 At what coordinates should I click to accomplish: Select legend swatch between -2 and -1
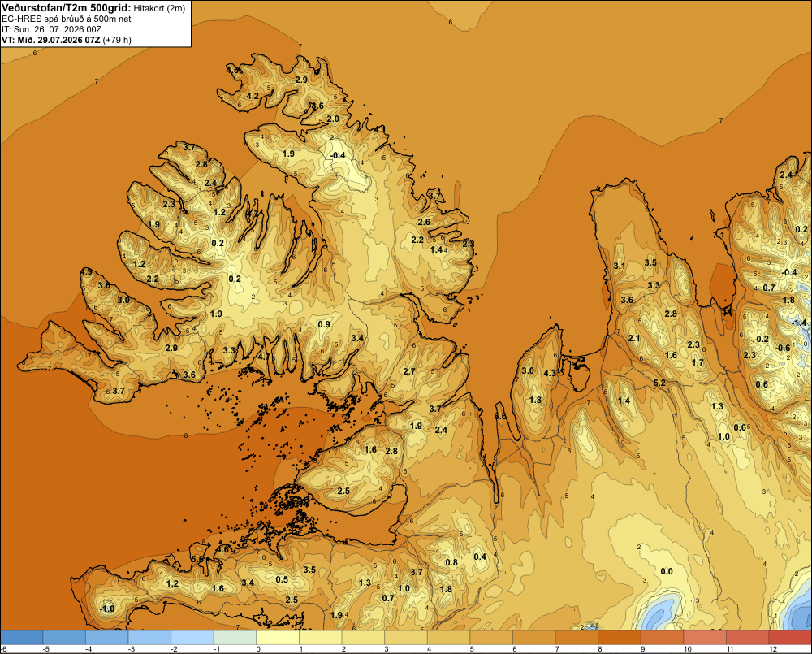click(x=192, y=637)
